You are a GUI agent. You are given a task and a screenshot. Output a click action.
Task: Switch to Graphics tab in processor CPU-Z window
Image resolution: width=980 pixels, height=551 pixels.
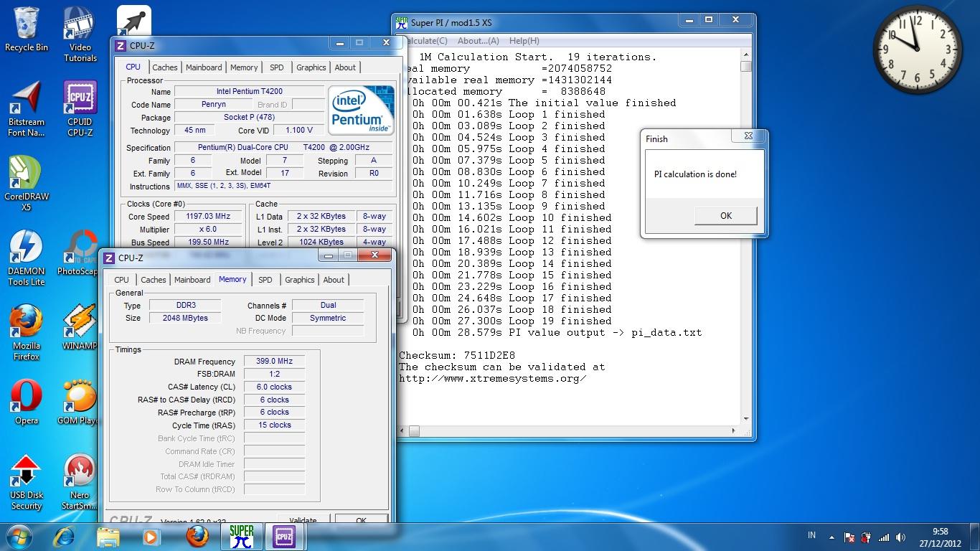click(311, 67)
